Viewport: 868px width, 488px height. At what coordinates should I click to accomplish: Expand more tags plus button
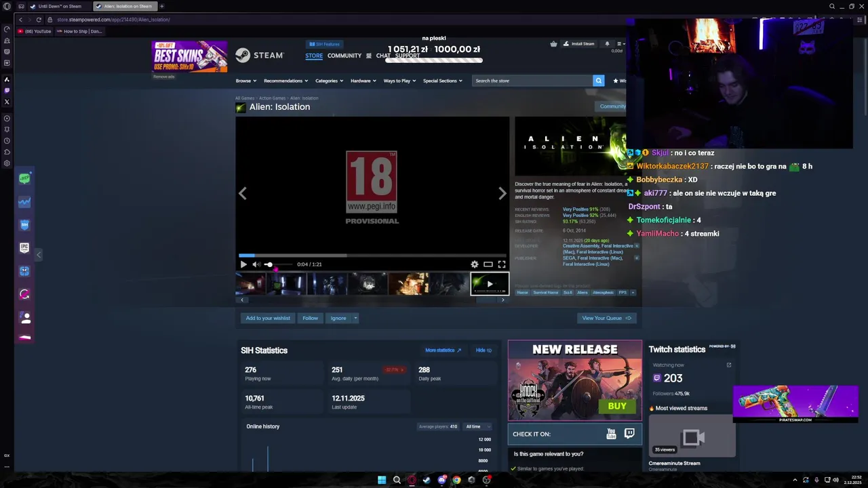coord(633,292)
